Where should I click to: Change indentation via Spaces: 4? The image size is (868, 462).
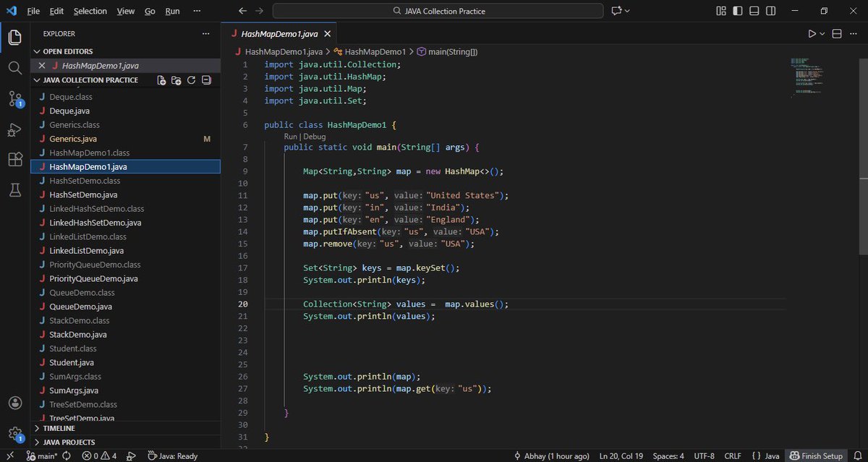pos(668,456)
